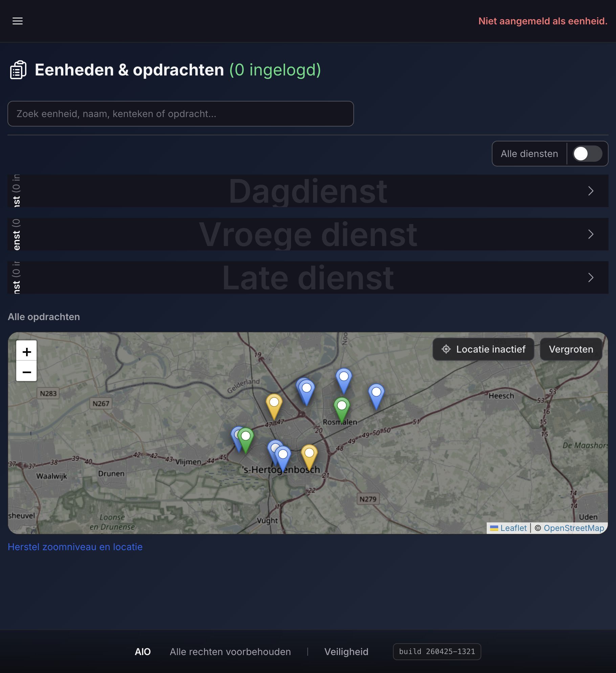Expand the Vroege dienst row
616x673 pixels.
(x=591, y=234)
